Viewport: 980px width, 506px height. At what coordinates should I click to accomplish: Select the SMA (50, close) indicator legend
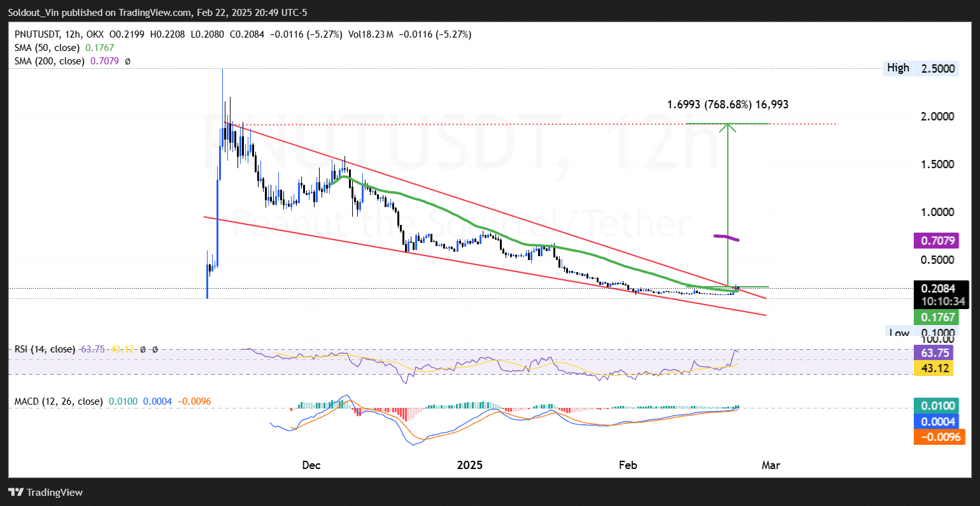[x=46, y=47]
